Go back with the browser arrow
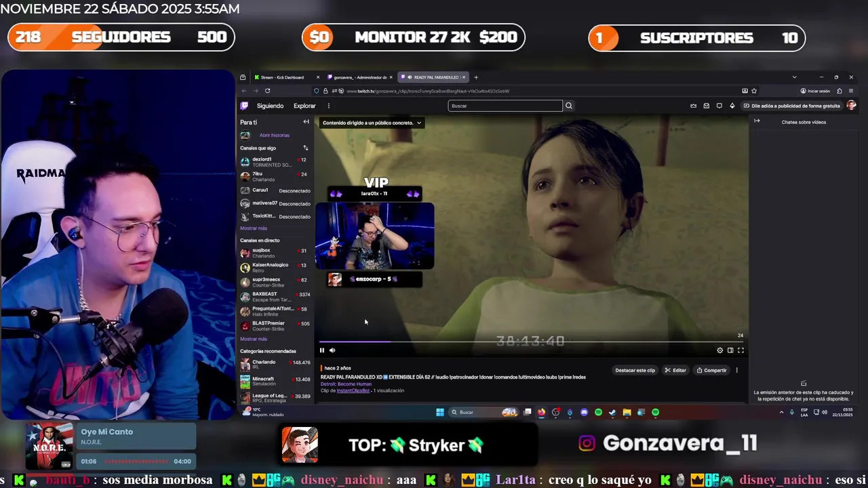Viewport: 868px width, 488px height. pyautogui.click(x=244, y=91)
